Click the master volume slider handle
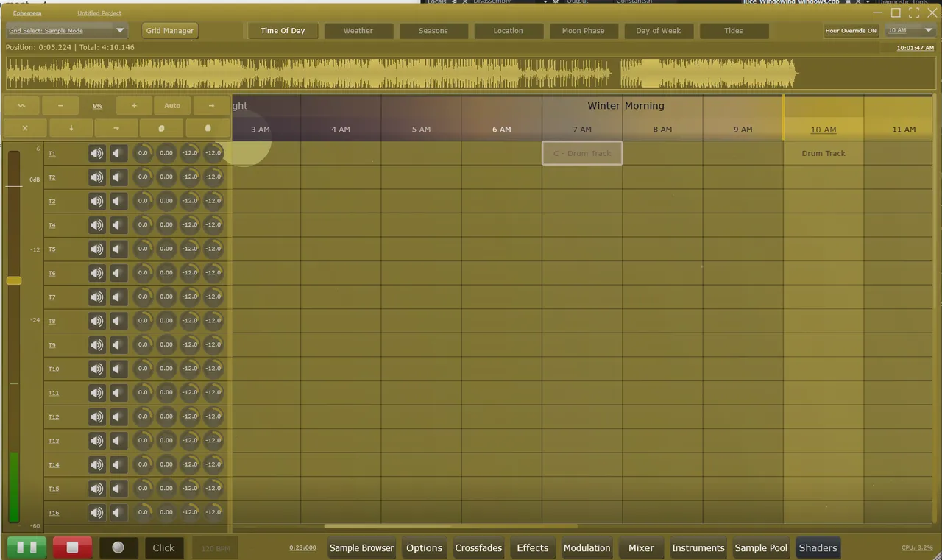Image resolution: width=942 pixels, height=560 pixels. click(x=14, y=280)
